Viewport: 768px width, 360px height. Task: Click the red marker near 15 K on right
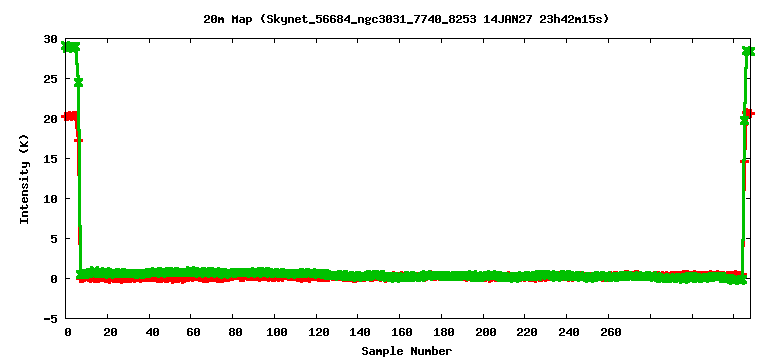click(744, 161)
